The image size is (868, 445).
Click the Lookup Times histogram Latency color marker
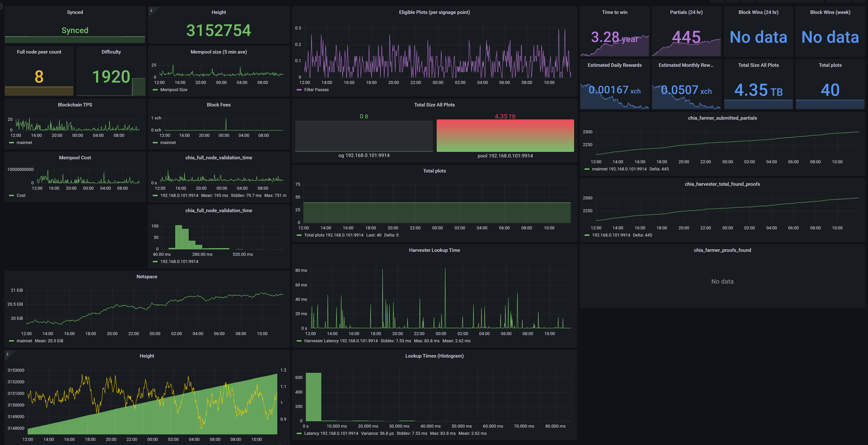pyautogui.click(x=299, y=434)
